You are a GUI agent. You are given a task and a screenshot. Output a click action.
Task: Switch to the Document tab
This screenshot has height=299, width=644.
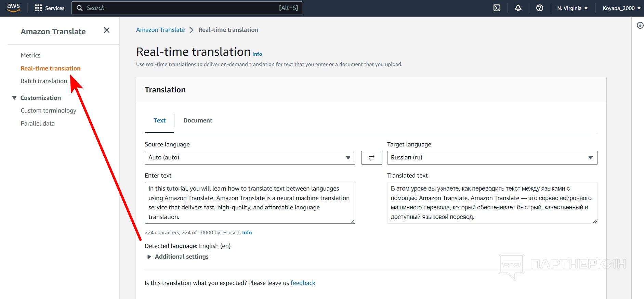click(x=198, y=120)
